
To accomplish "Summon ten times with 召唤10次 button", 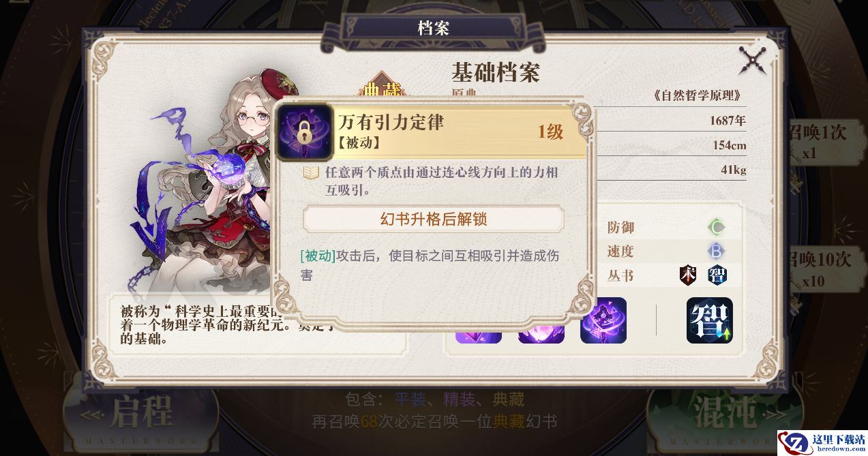I will [x=820, y=269].
